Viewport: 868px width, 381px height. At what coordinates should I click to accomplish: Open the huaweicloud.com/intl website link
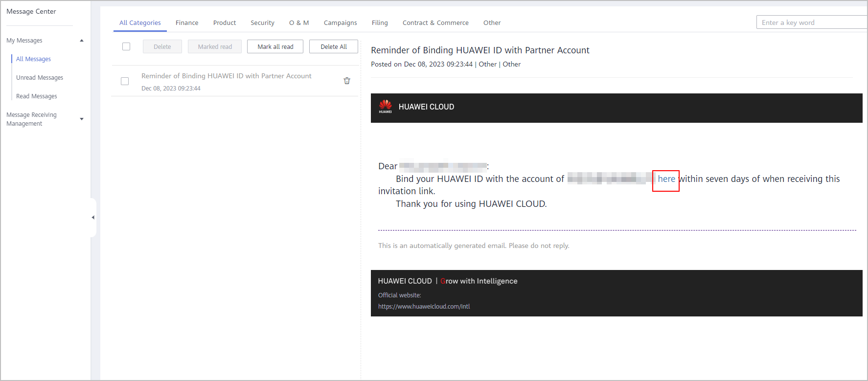424,307
